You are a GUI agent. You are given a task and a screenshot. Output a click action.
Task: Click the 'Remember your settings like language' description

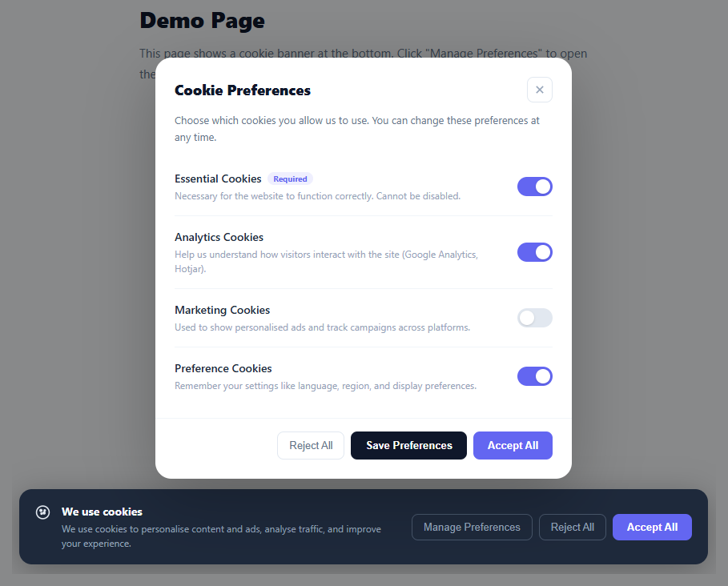[325, 386]
